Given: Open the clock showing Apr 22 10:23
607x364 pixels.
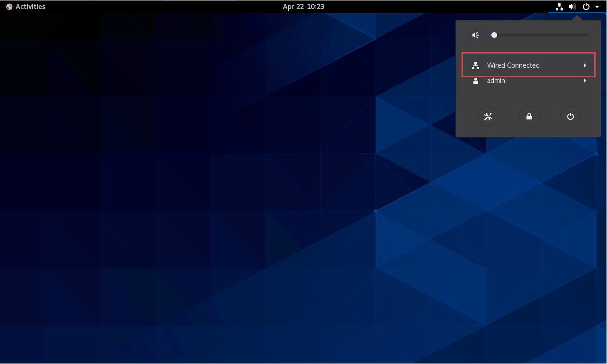Looking at the screenshot, I should [303, 7].
